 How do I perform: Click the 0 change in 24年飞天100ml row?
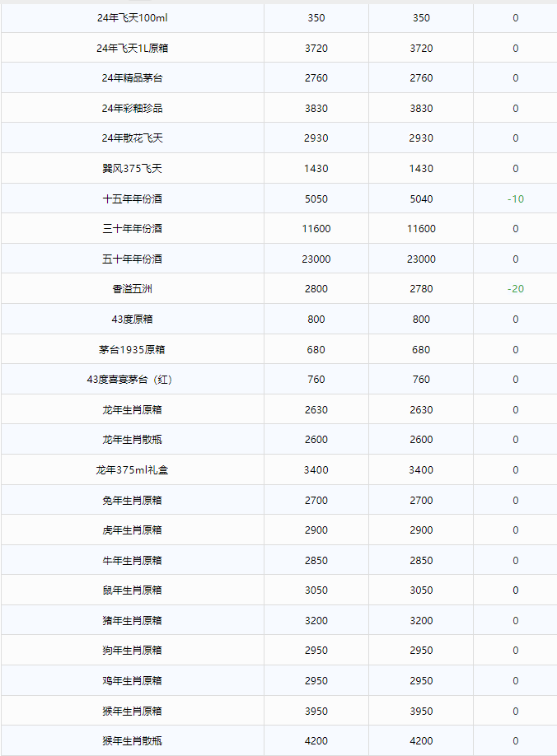coord(516,18)
